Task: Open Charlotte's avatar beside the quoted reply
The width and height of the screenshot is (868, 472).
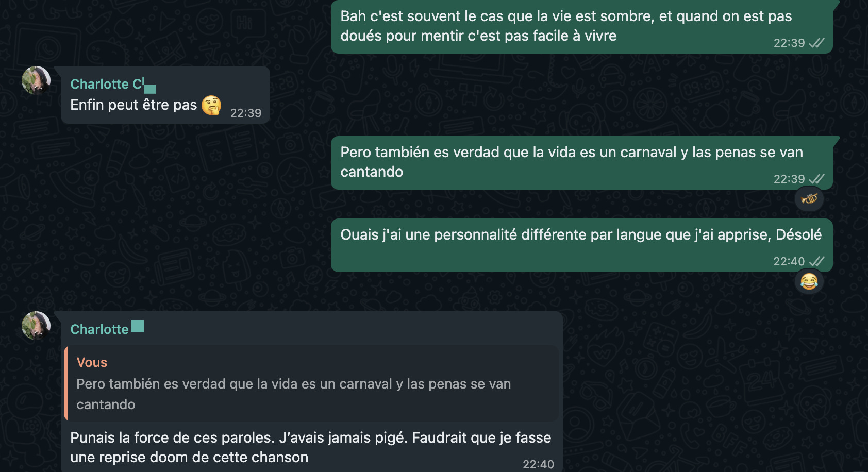Action: [36, 326]
